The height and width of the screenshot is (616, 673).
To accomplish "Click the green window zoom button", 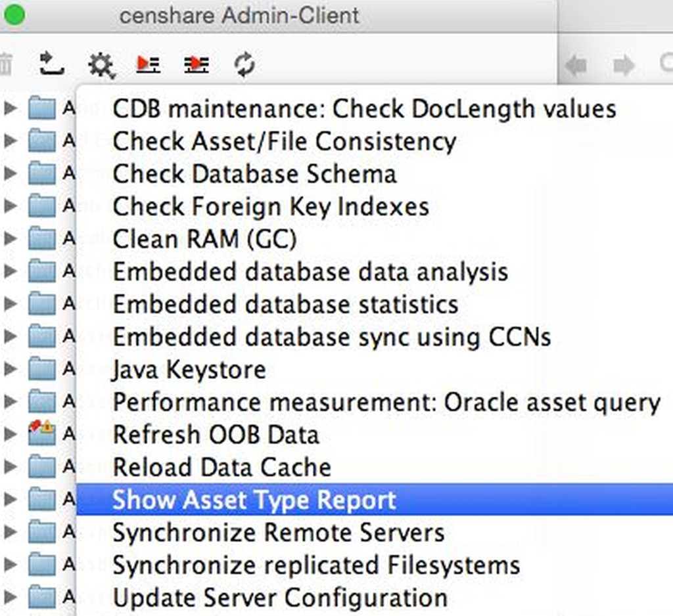I will coord(14,14).
